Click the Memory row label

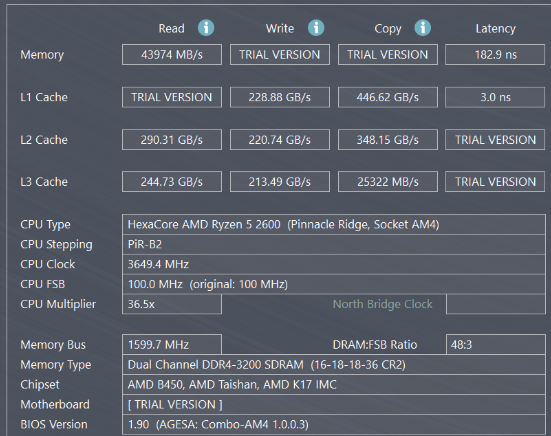click(42, 55)
